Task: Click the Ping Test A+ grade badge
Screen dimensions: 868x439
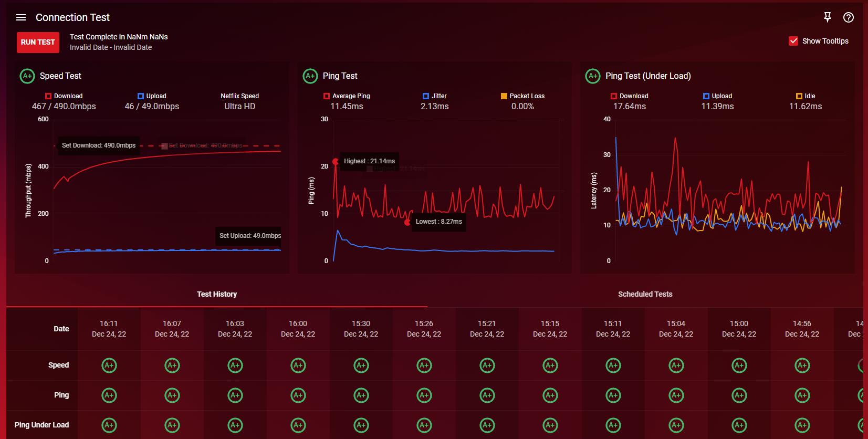Action: (310, 76)
